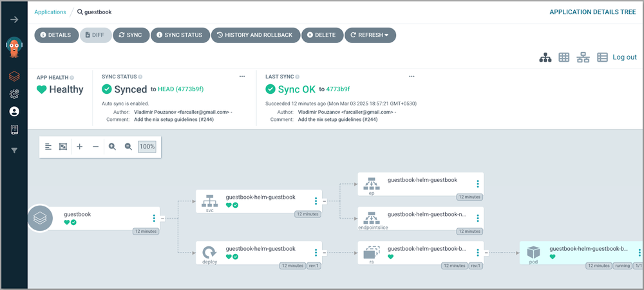Zoom out of the resource graph

(x=128, y=147)
